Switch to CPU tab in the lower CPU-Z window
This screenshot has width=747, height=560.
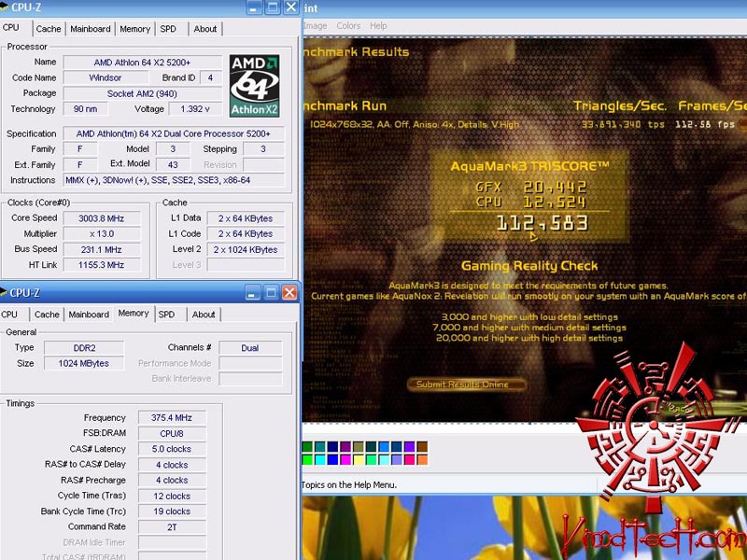[x=9, y=315]
